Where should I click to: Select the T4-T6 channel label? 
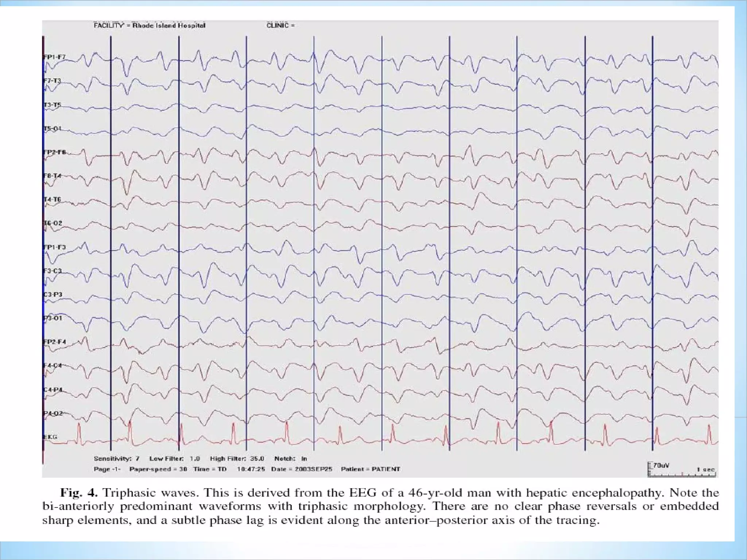click(53, 199)
